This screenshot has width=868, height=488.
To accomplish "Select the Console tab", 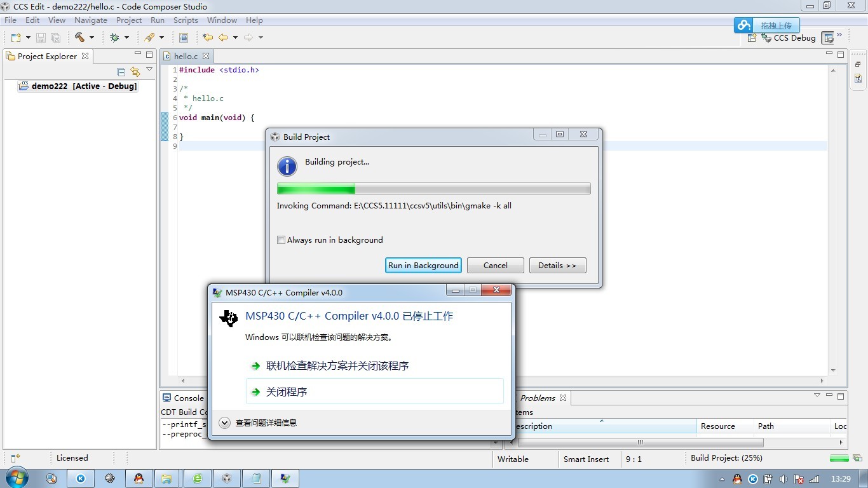I will pyautogui.click(x=183, y=398).
